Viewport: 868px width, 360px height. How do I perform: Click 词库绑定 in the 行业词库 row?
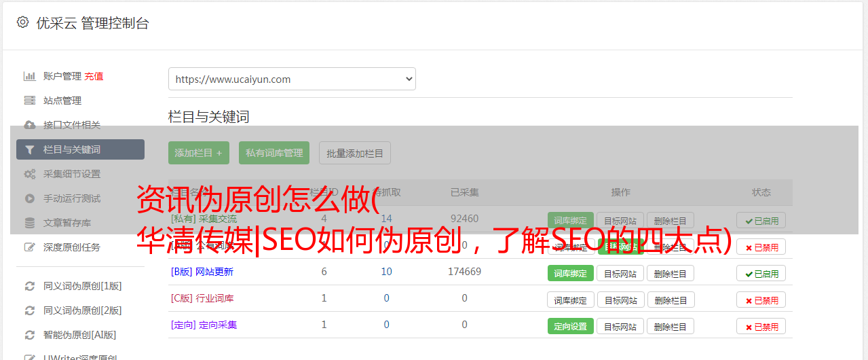coord(571,300)
